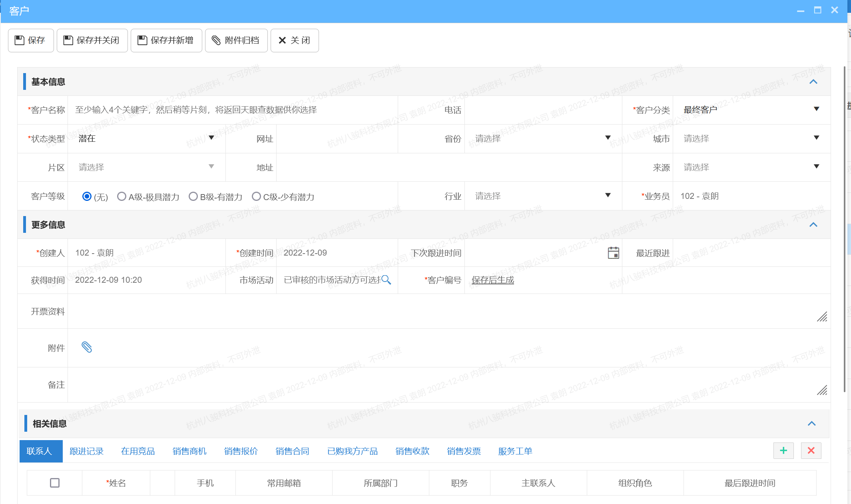Image resolution: width=851 pixels, height=504 pixels.
Task: Click the 关闭 X toolbar button
Action: tap(295, 40)
